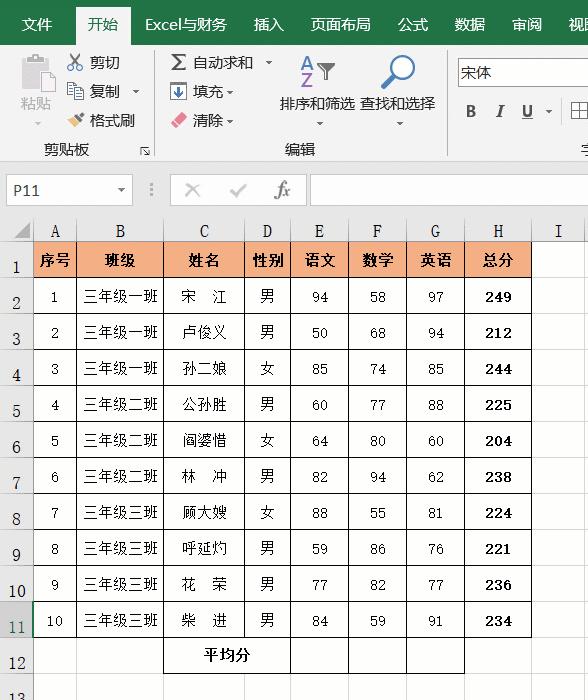588x700 pixels.
Task: Click the total score cell 249
Action: pos(498,296)
